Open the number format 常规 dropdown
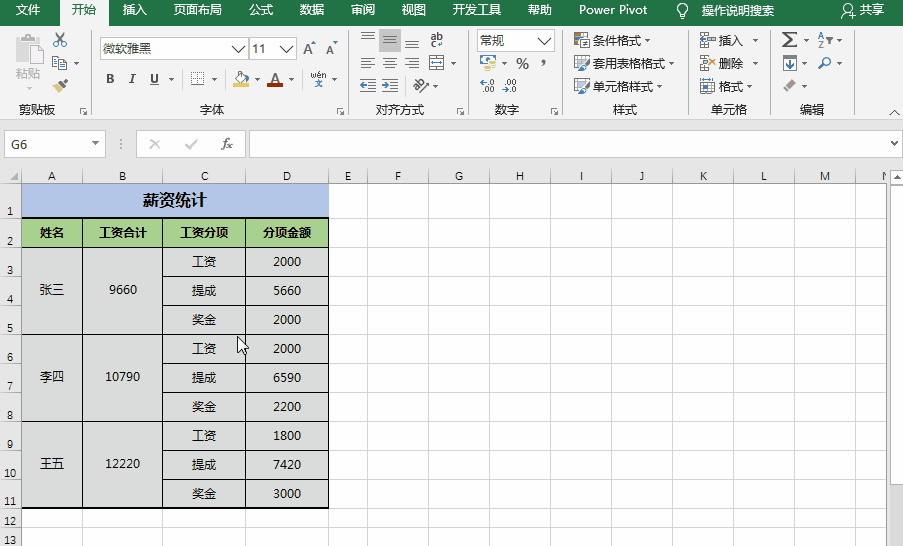This screenshot has height=546, width=903. coord(544,40)
